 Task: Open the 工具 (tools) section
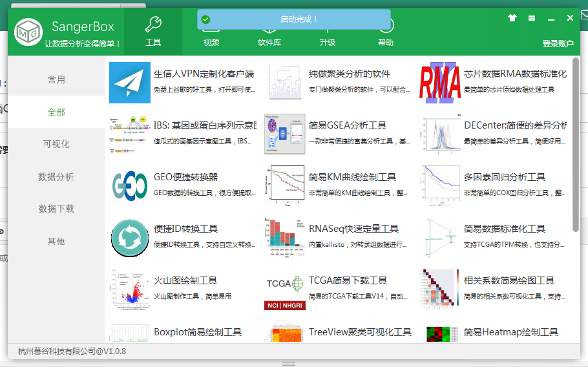(x=153, y=32)
